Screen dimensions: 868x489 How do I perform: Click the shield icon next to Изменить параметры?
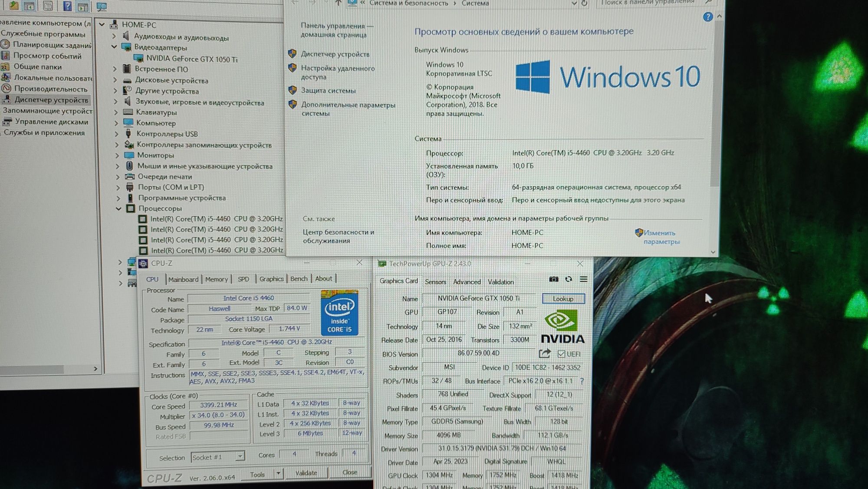tap(639, 233)
